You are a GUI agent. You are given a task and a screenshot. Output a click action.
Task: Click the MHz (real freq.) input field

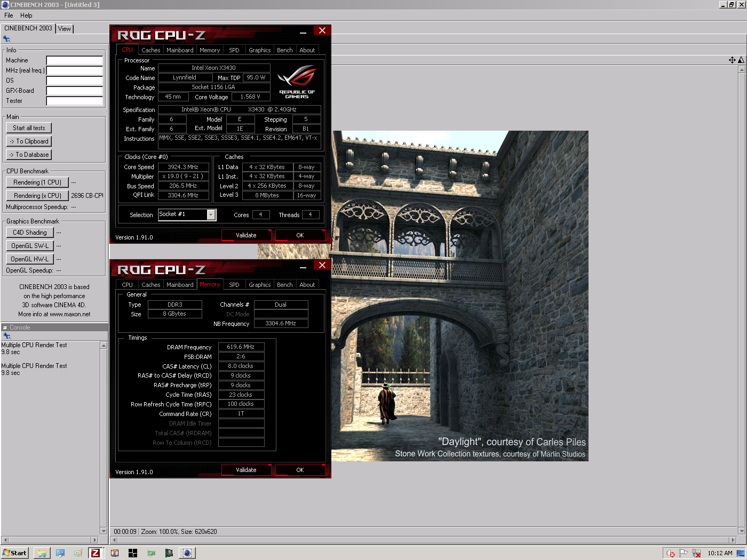click(74, 70)
